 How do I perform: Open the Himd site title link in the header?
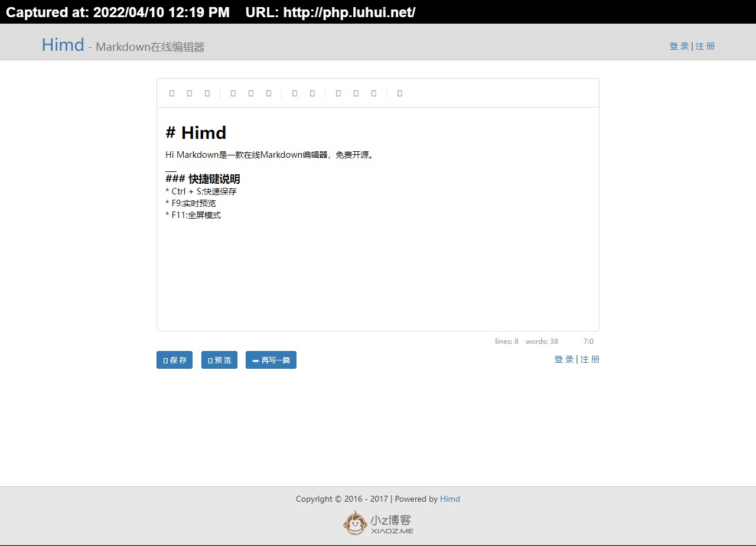63,45
